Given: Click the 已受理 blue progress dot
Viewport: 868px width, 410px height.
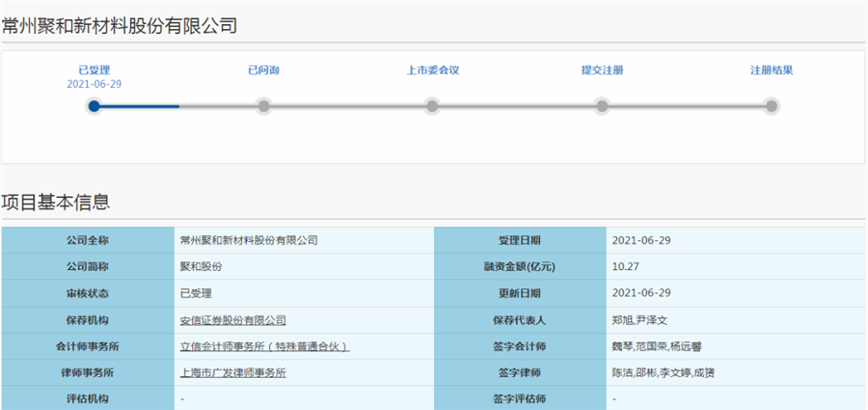Looking at the screenshot, I should [x=94, y=106].
